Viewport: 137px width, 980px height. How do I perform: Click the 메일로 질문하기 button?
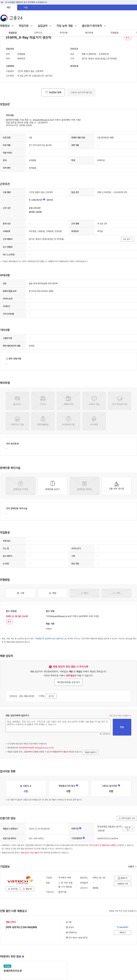coord(91,752)
